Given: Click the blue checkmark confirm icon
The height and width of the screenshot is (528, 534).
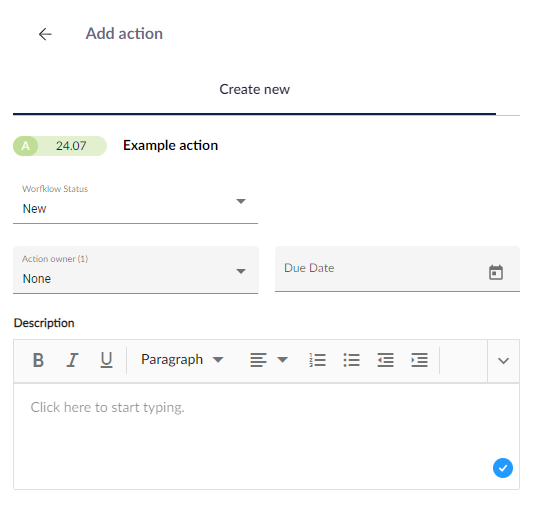Looking at the screenshot, I should point(503,468).
